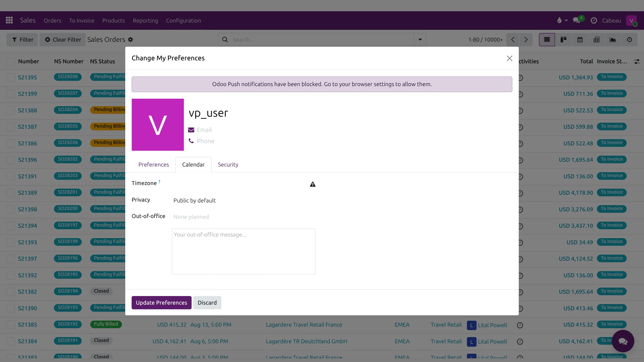Select checkbox for order S21396
The image size is (644, 362).
pyautogui.click(x=11, y=160)
